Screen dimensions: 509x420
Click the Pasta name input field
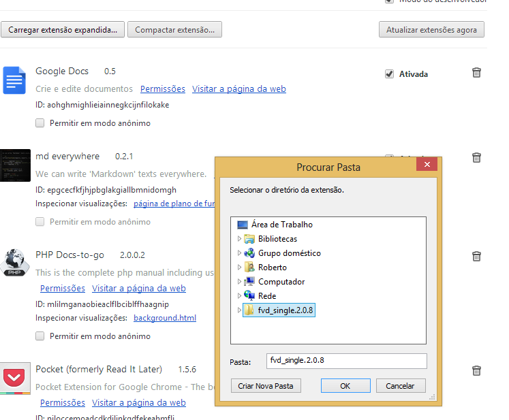tap(346, 361)
